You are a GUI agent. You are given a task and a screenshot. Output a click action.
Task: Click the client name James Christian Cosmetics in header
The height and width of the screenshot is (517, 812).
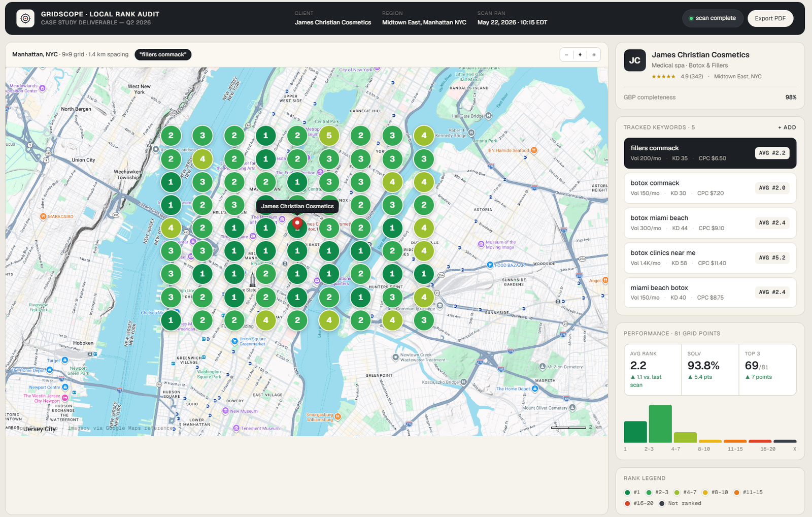point(333,22)
